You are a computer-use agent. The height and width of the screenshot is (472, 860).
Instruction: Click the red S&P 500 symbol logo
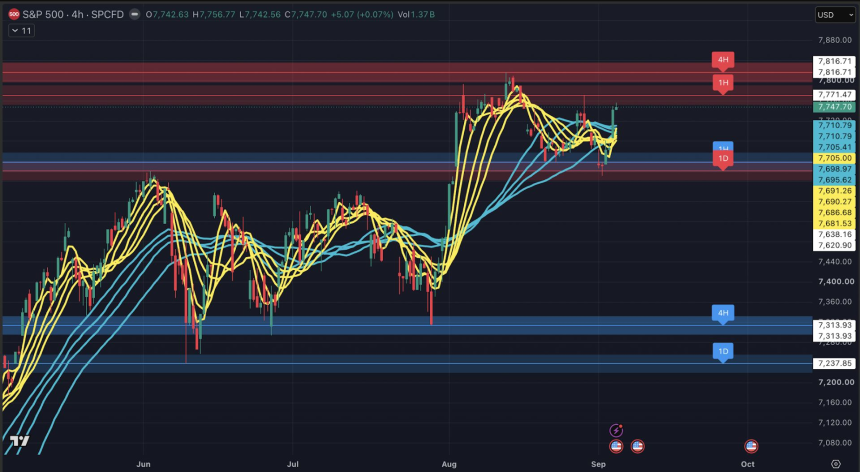pyautogui.click(x=14, y=14)
